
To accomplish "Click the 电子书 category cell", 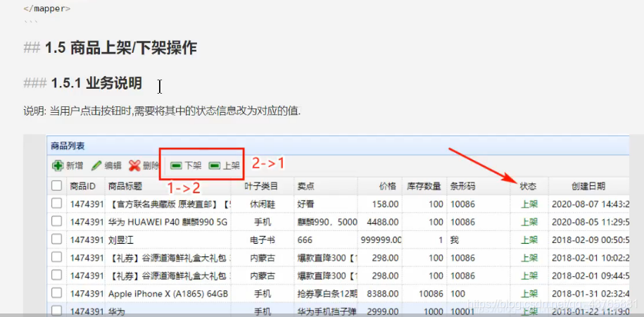I will click(x=261, y=240).
